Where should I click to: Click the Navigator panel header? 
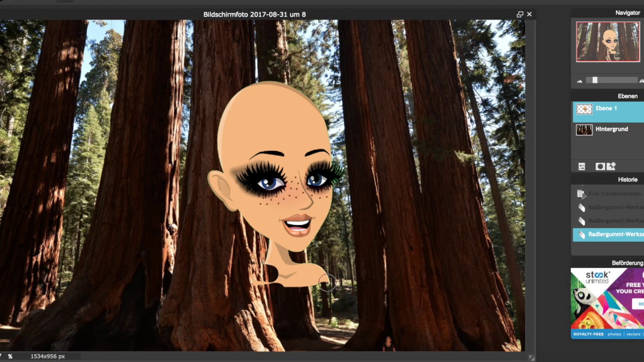[x=607, y=13]
